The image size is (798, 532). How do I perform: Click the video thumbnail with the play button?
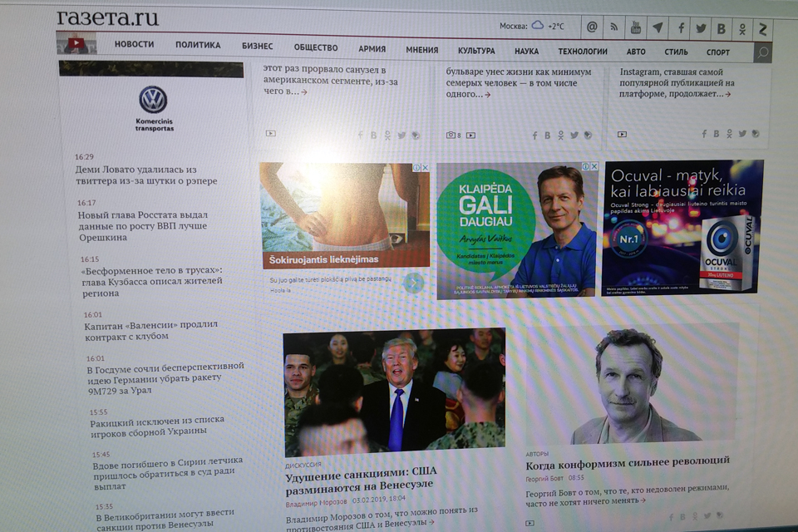(76, 42)
